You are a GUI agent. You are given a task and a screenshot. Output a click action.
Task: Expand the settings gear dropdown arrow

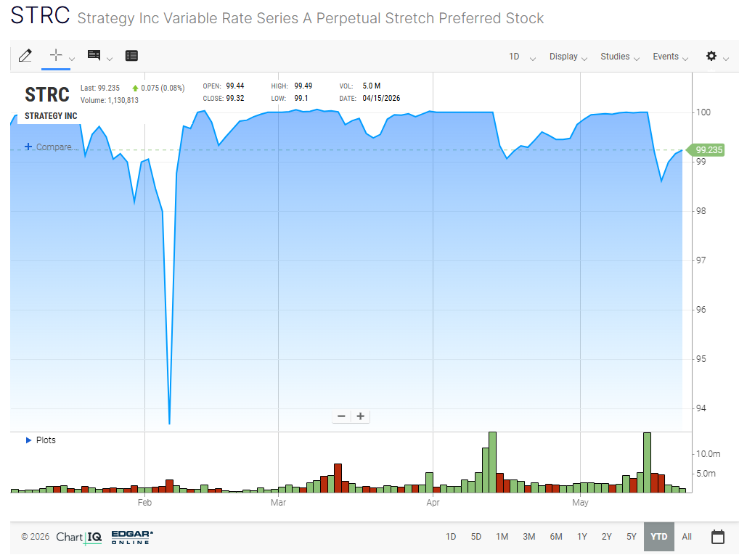[x=726, y=59]
